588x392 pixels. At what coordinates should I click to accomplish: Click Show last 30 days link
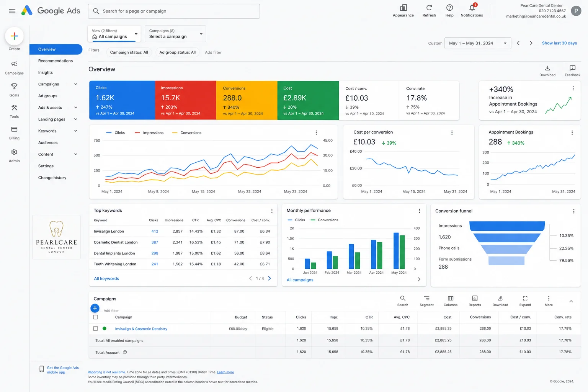point(559,43)
